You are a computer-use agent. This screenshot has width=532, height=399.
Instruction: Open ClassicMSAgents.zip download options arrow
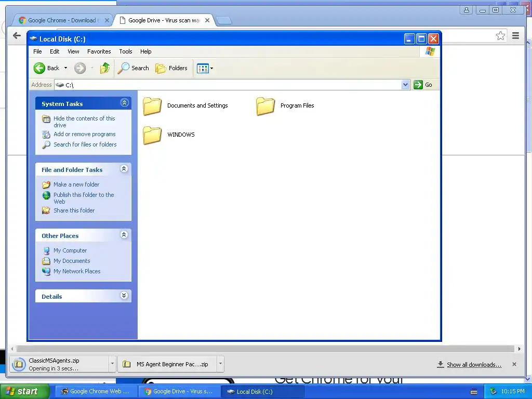point(112,364)
